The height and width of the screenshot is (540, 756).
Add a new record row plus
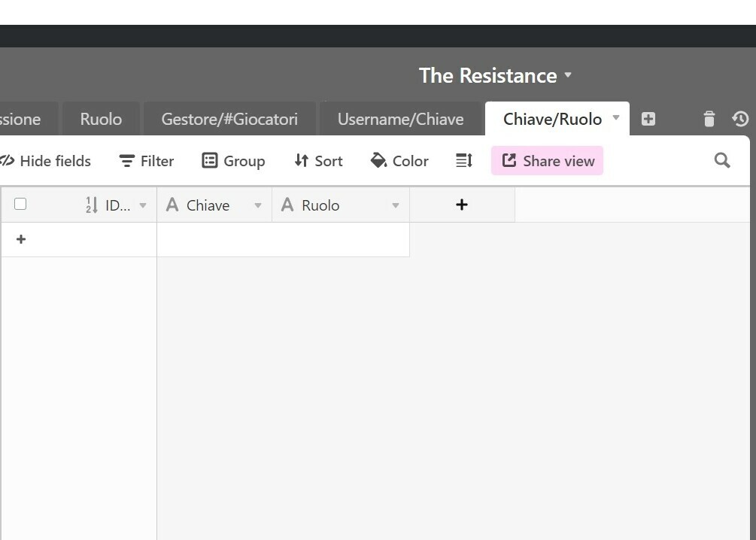(x=21, y=239)
